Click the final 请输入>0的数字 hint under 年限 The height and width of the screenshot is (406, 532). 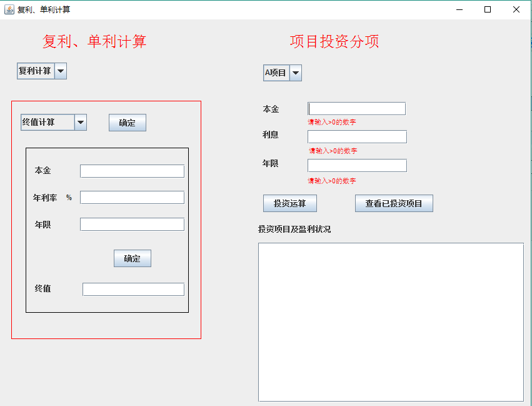[332, 181]
